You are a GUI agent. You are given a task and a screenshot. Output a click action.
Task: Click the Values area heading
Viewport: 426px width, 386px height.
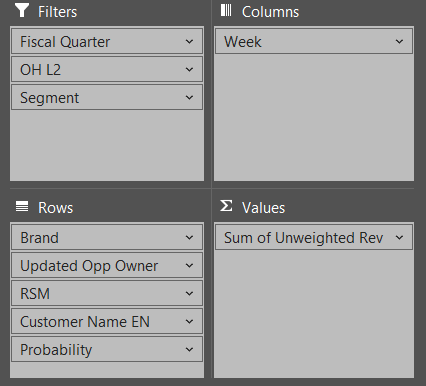click(x=263, y=208)
